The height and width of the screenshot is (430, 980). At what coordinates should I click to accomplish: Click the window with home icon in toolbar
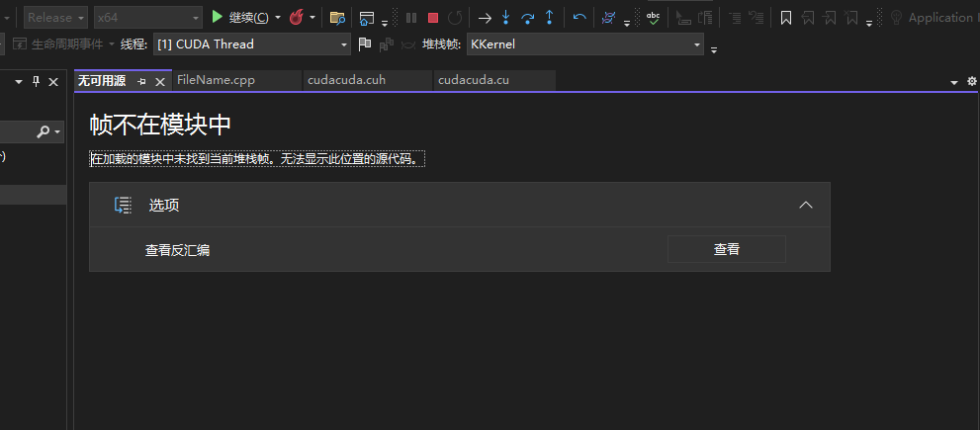coord(367,18)
